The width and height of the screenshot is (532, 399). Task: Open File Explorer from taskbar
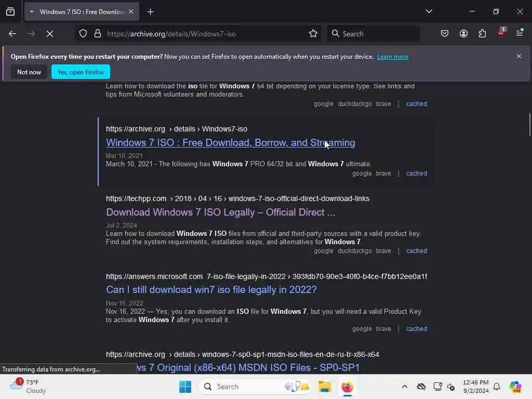tap(324, 387)
